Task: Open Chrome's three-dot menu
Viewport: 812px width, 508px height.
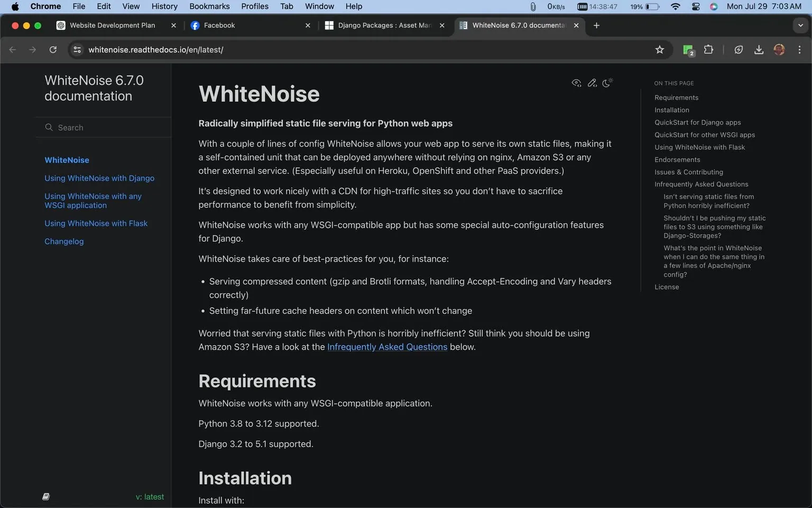Action: pyautogui.click(x=800, y=49)
